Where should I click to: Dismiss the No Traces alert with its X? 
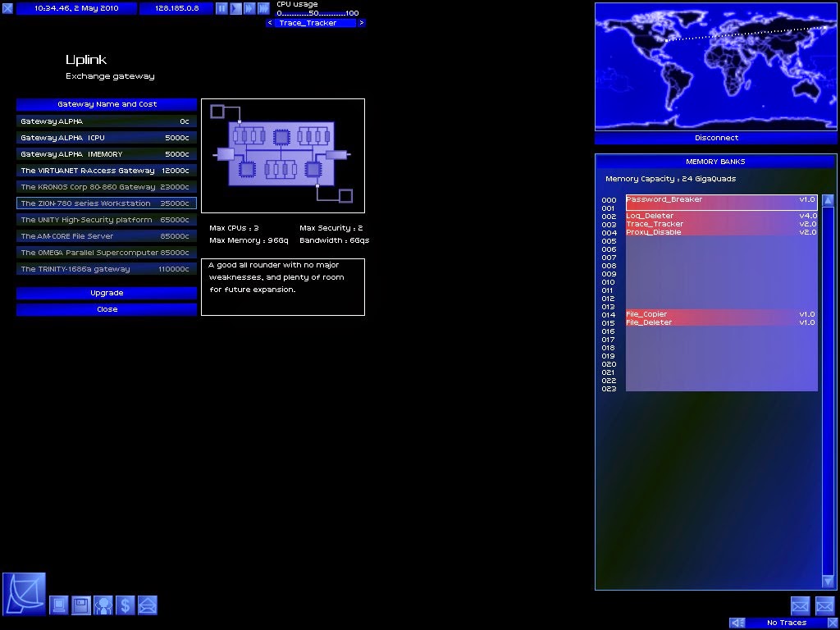833,622
